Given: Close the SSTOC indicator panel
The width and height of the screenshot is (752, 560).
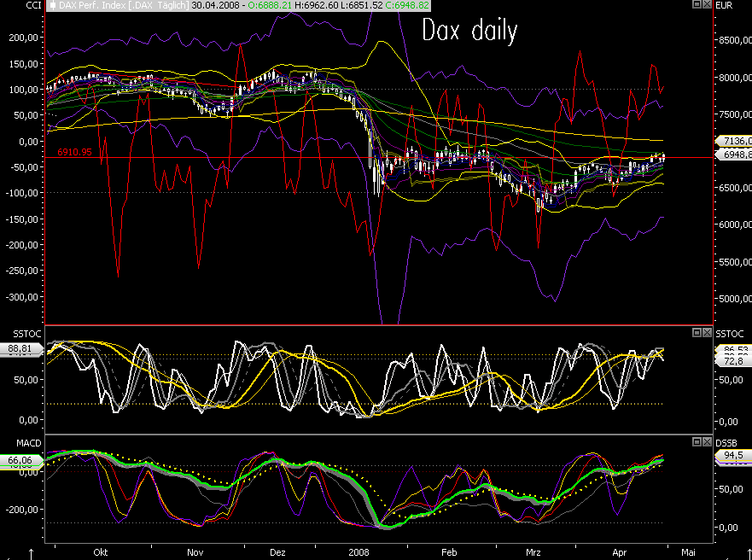Looking at the screenshot, I should (x=707, y=332).
